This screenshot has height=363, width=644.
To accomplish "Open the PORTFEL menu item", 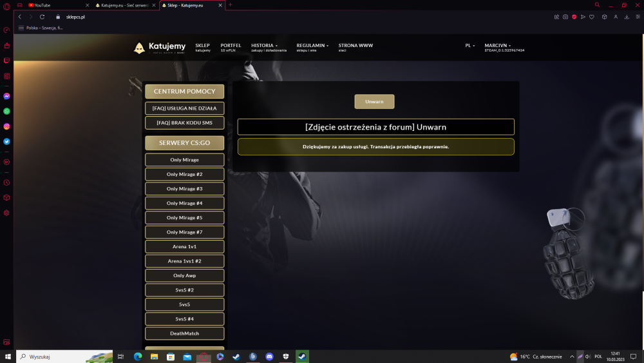I will 231,47.
